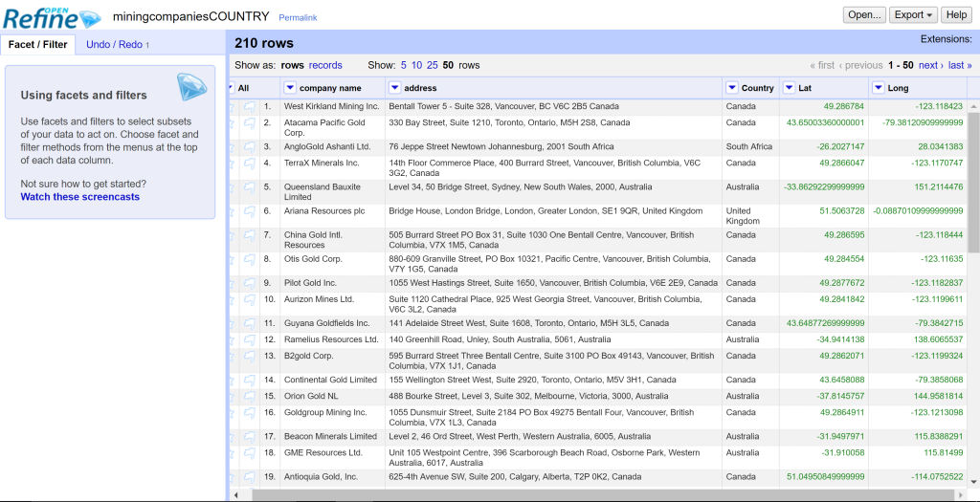
Task: Jump to the last page of rows
Action: coord(960,65)
